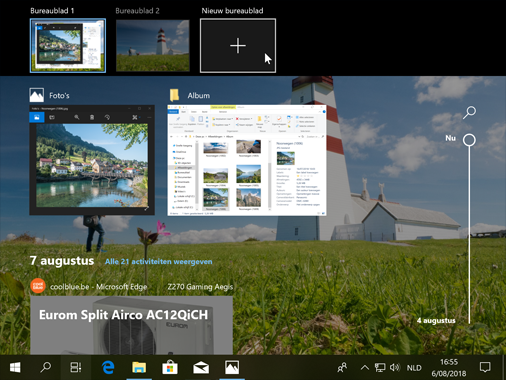This screenshot has width=506, height=380.
Task: Open the Action Center notifications icon
Action: pyautogui.click(x=485, y=368)
